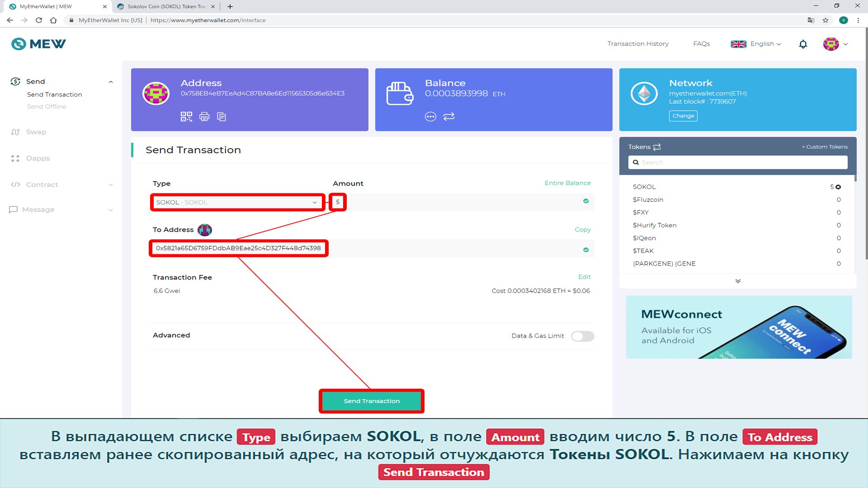Collapse the Send sidebar section
This screenshot has height=488, width=868.
(x=111, y=82)
